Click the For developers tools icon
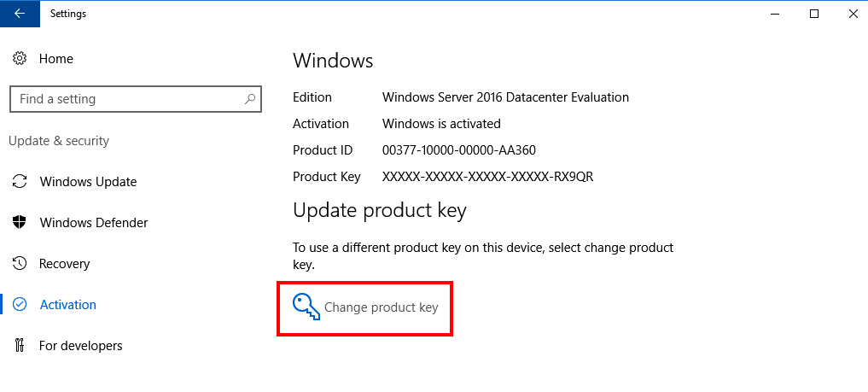Screen dimensions: 868x392 20,346
